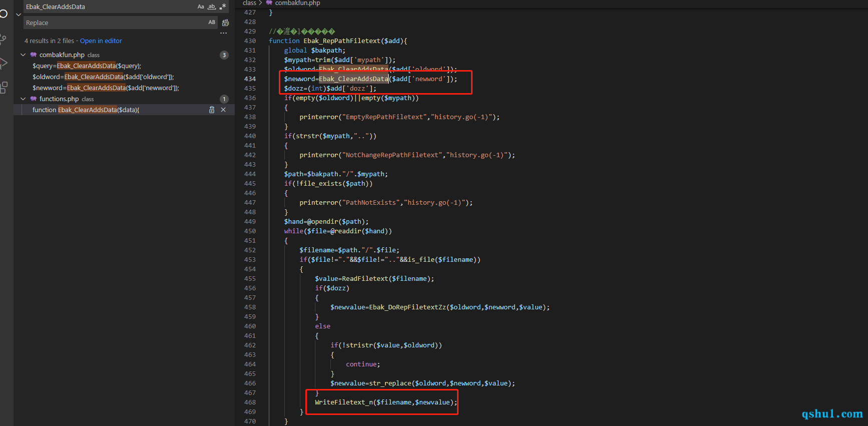Click the while readdir loop line
This screenshot has height=426, width=868.
tap(338, 231)
